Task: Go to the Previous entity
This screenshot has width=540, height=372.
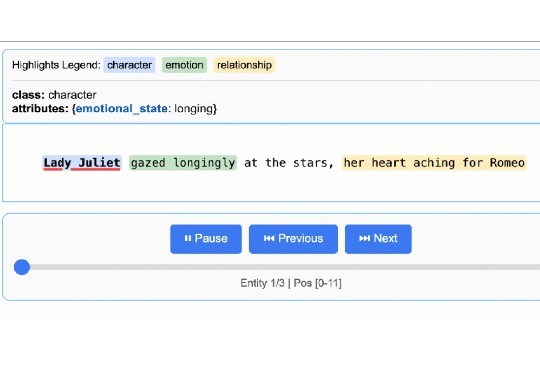Action: point(293,239)
